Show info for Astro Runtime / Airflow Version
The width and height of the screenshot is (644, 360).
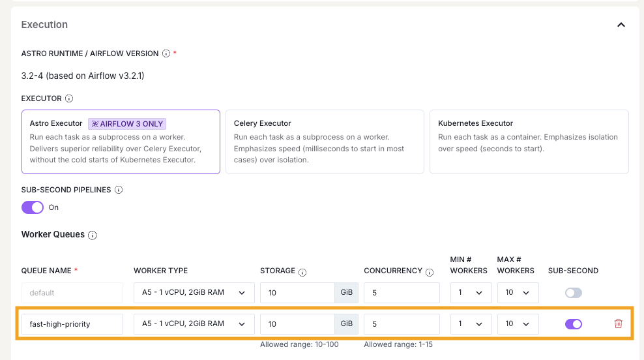click(x=166, y=53)
